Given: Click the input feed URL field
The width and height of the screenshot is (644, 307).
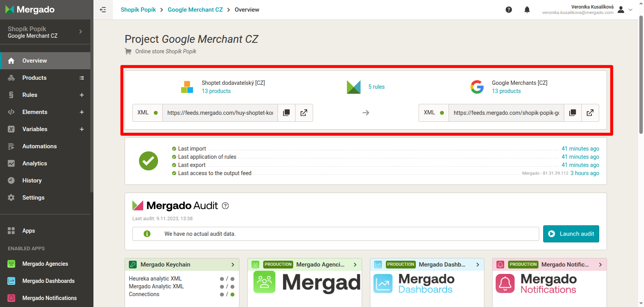Looking at the screenshot, I should pos(220,113).
